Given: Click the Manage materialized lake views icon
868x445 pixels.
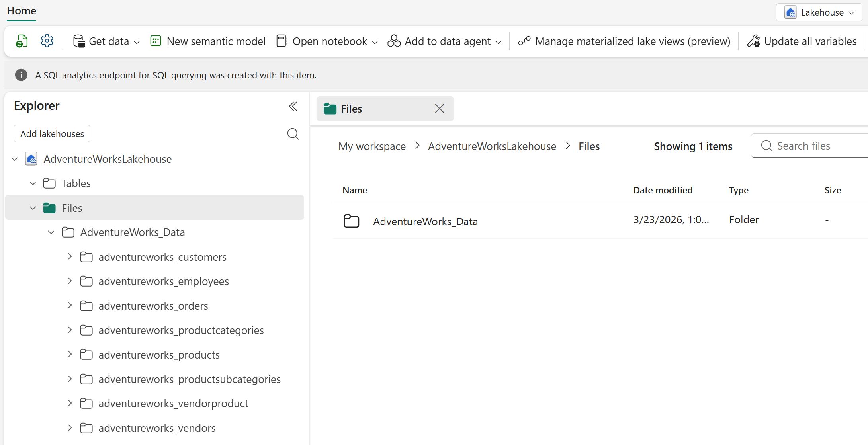Looking at the screenshot, I should pyautogui.click(x=524, y=41).
